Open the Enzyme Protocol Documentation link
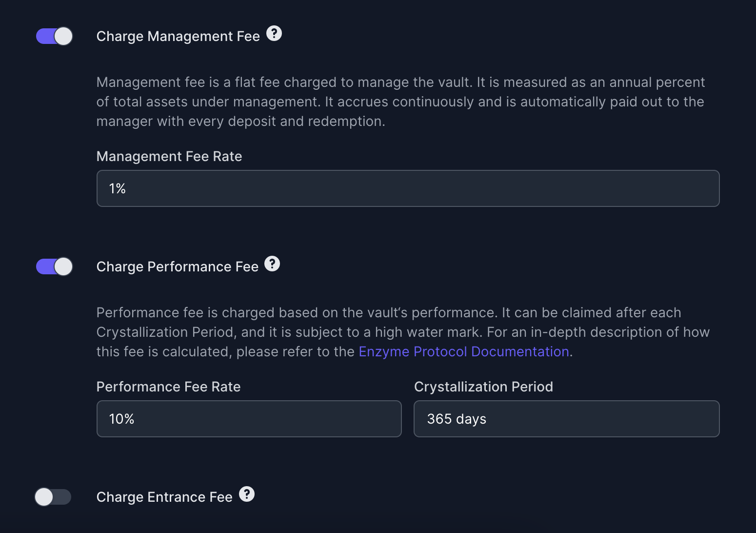The image size is (756, 533). [464, 351]
